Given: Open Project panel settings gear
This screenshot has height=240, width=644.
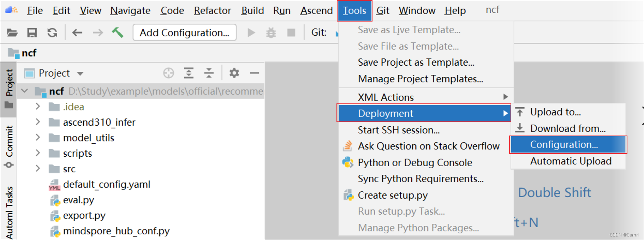Looking at the screenshot, I should [x=234, y=73].
